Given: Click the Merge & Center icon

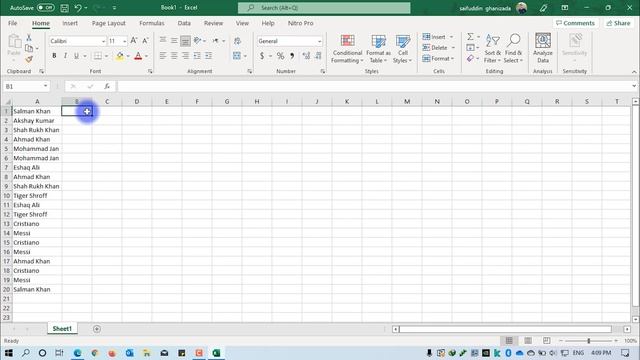Looking at the screenshot, I should (x=237, y=56).
